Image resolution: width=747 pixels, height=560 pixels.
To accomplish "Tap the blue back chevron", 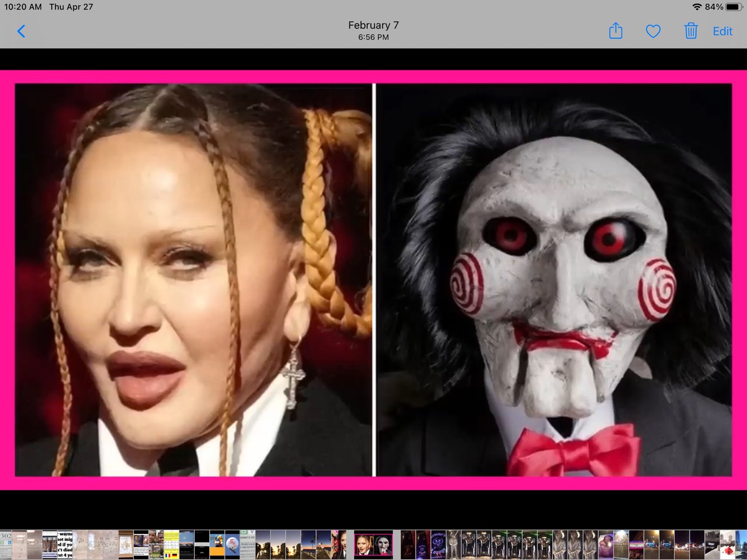I will pos(21,31).
